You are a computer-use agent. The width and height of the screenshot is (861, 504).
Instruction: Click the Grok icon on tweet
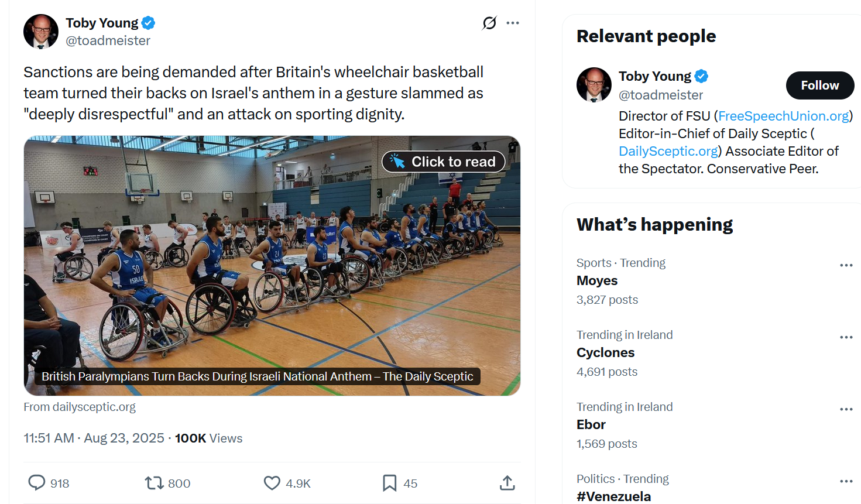[x=489, y=23]
